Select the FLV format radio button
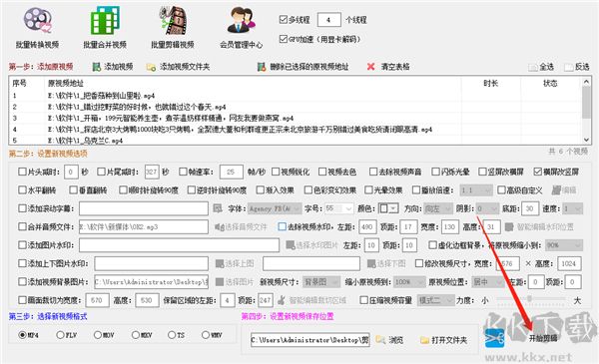Screen dimensions: 599x364 tap(60, 335)
